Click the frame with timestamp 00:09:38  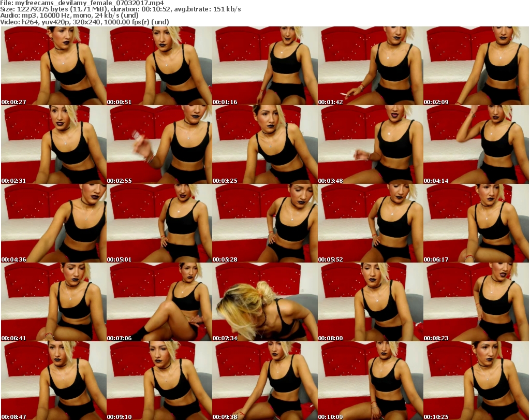(264, 381)
